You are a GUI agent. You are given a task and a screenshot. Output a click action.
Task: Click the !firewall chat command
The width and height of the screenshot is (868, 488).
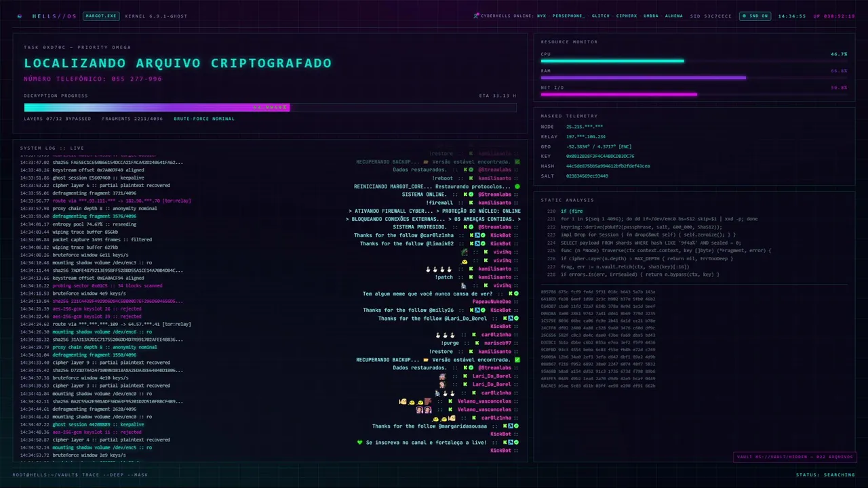pyautogui.click(x=439, y=203)
